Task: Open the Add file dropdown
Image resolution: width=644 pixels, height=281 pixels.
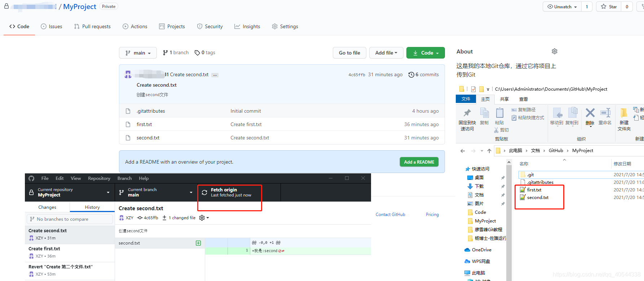Action: [x=386, y=53]
